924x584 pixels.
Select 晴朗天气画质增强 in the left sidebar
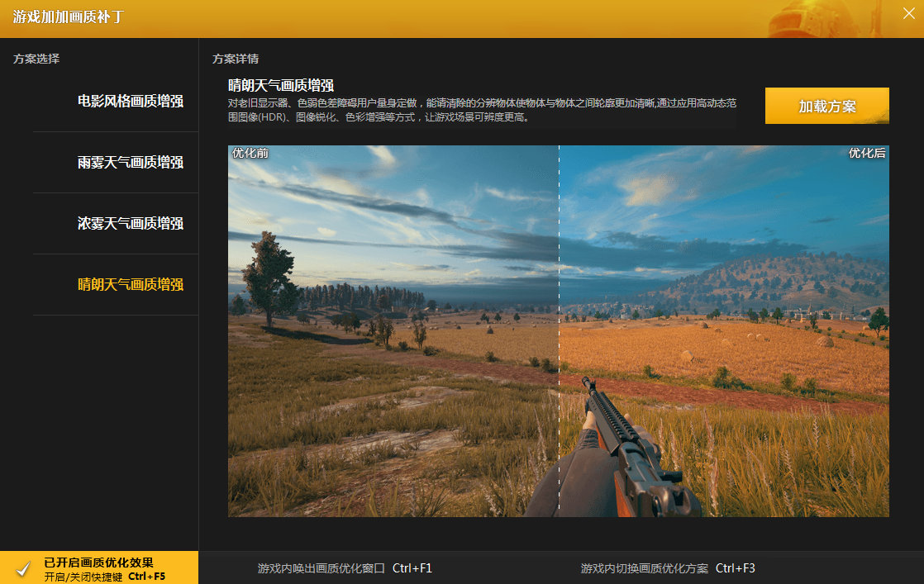tap(130, 285)
